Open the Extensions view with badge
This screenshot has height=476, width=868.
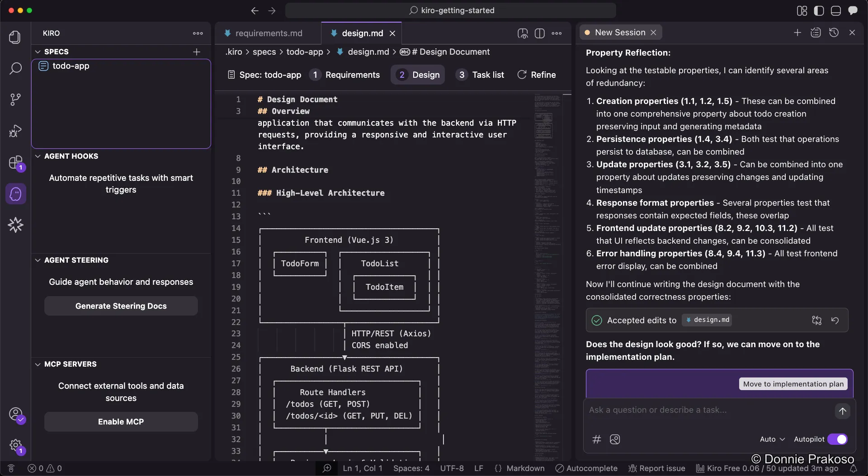[x=15, y=162]
